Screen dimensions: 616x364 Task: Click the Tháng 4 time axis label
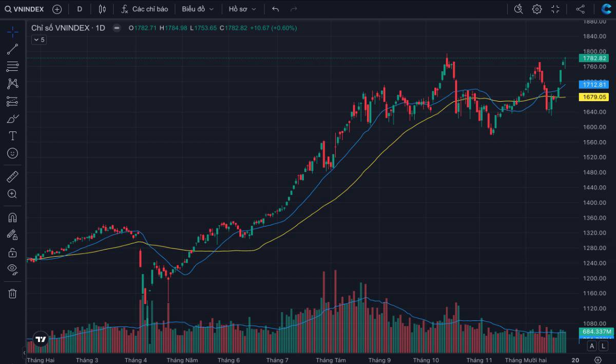tap(136, 360)
